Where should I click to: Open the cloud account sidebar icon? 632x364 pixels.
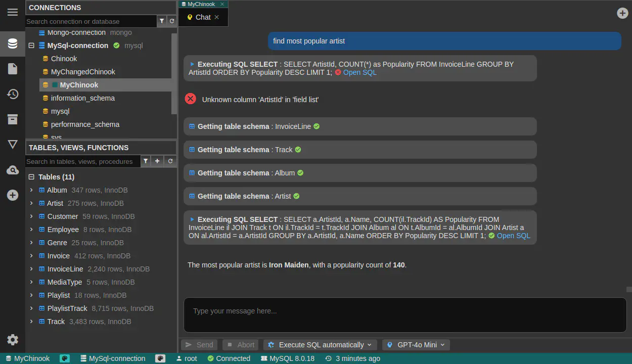[x=13, y=170]
